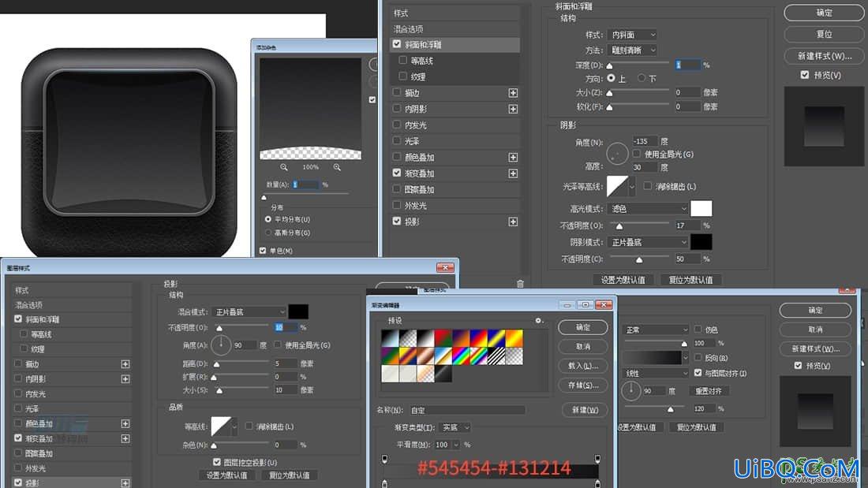
Task: Select left opacity stop above gradient bar
Action: (385, 459)
